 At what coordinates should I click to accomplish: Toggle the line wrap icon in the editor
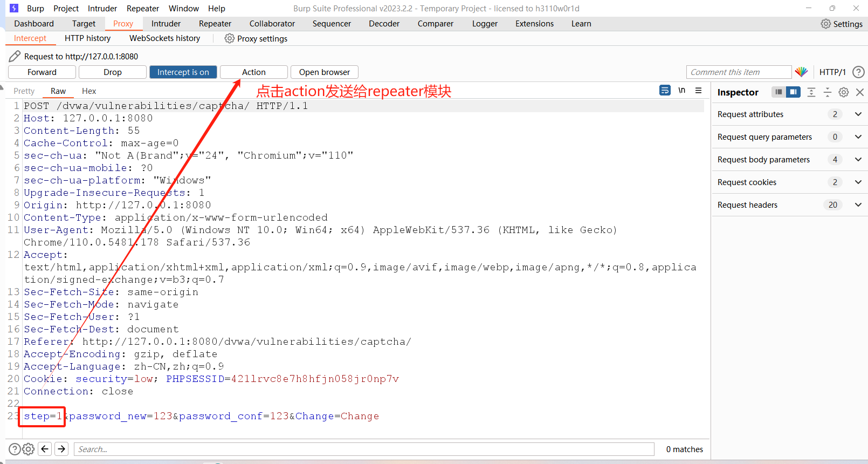tap(665, 91)
